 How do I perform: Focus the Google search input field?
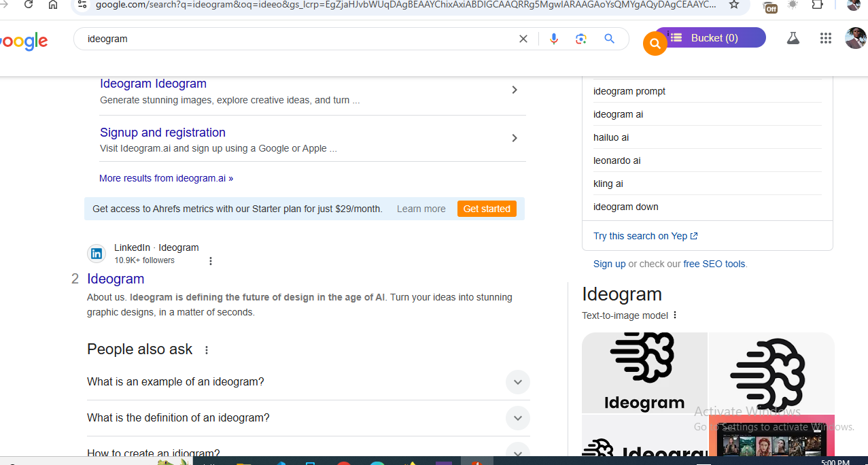point(299,39)
